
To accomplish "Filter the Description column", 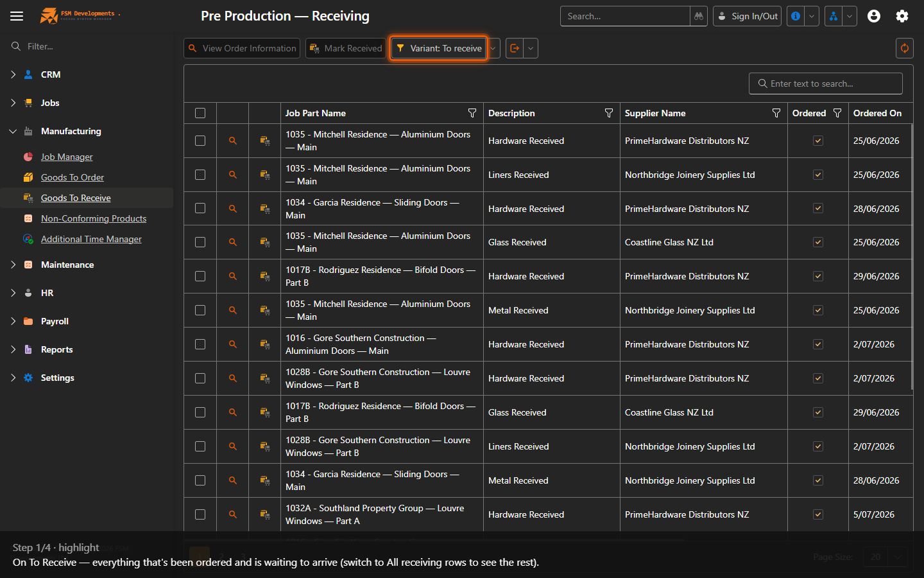I will 609,113.
